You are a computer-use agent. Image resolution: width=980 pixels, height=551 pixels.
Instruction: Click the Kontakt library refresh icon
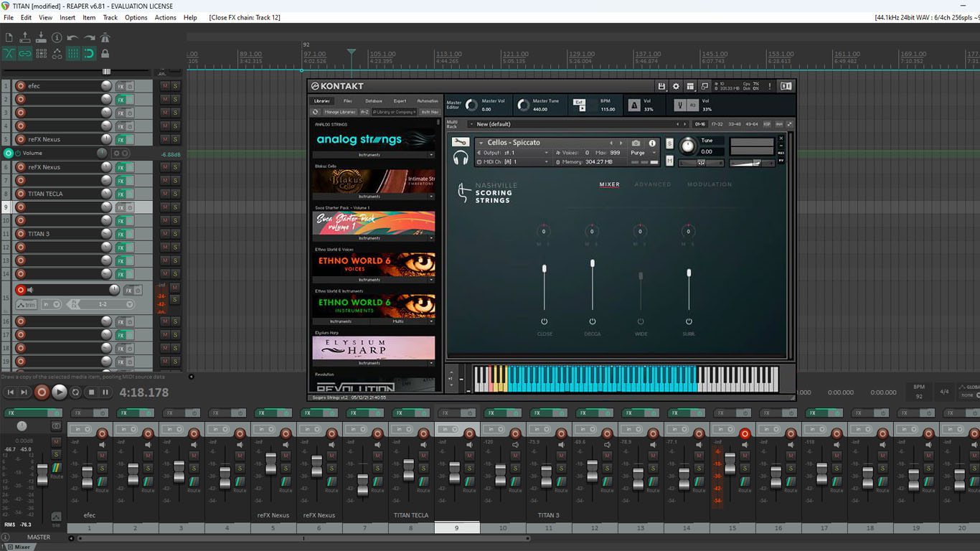point(315,112)
